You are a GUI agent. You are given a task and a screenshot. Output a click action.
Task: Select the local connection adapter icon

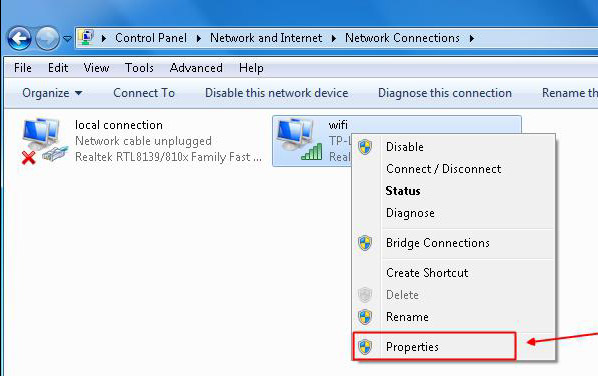tap(44, 141)
